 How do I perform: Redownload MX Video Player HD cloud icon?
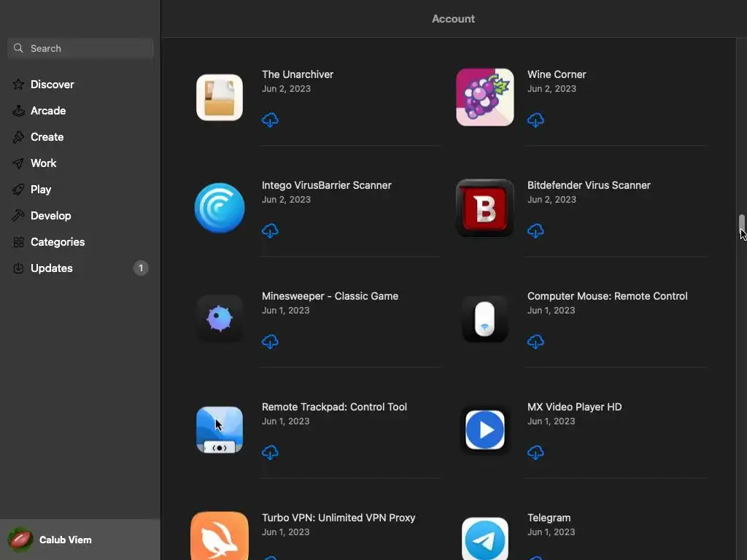point(535,452)
